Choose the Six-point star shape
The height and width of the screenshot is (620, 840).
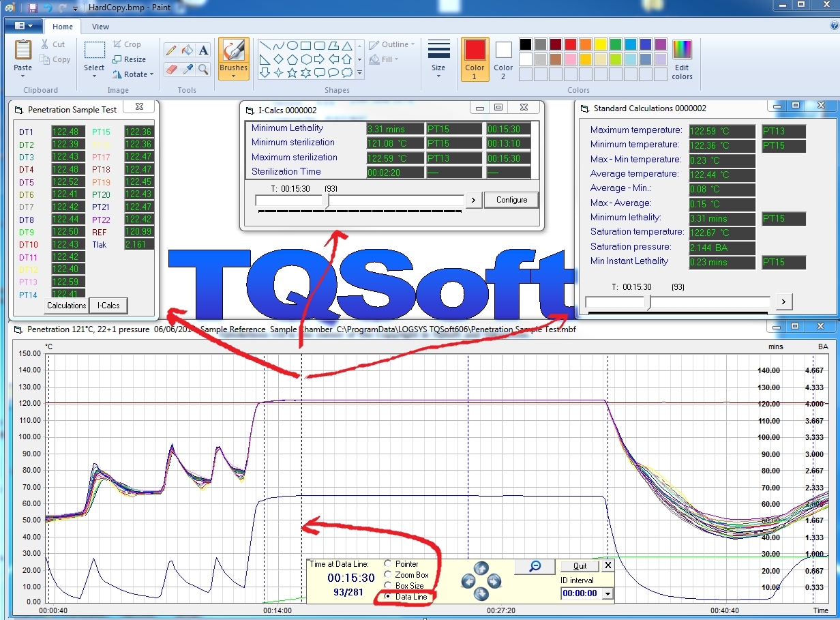pyautogui.click(x=305, y=73)
